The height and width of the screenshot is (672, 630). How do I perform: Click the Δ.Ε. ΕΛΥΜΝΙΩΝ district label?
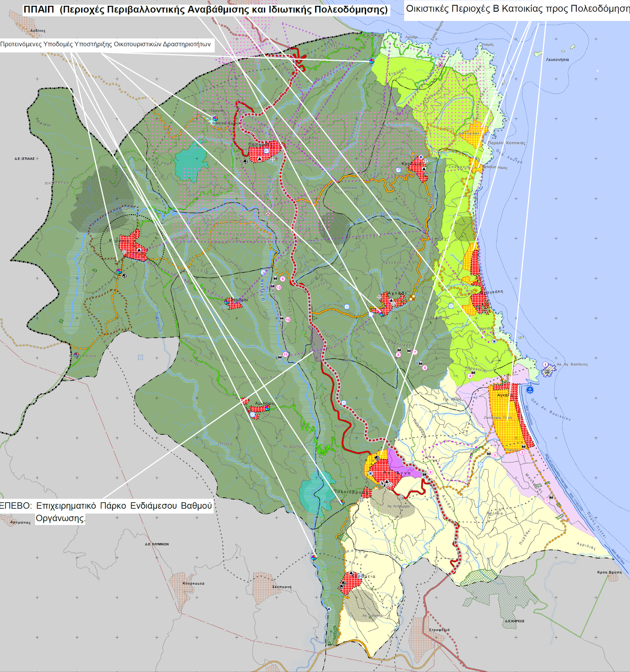[157, 544]
